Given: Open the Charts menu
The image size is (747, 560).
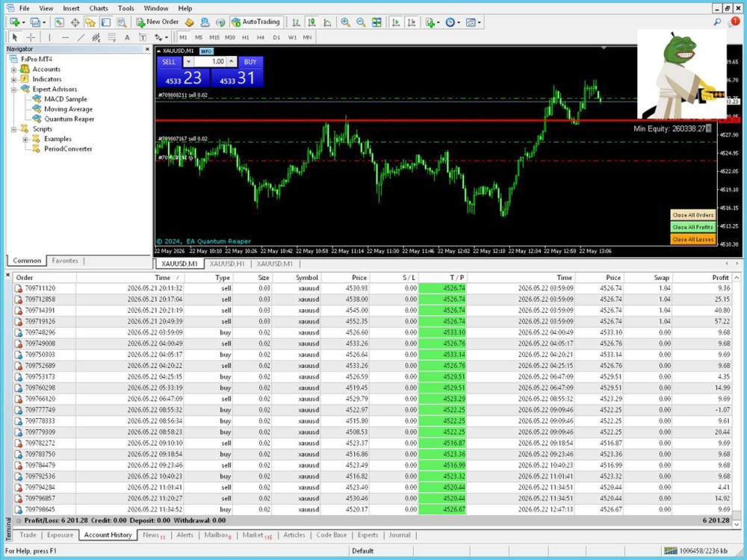Looking at the screenshot, I should click(99, 8).
